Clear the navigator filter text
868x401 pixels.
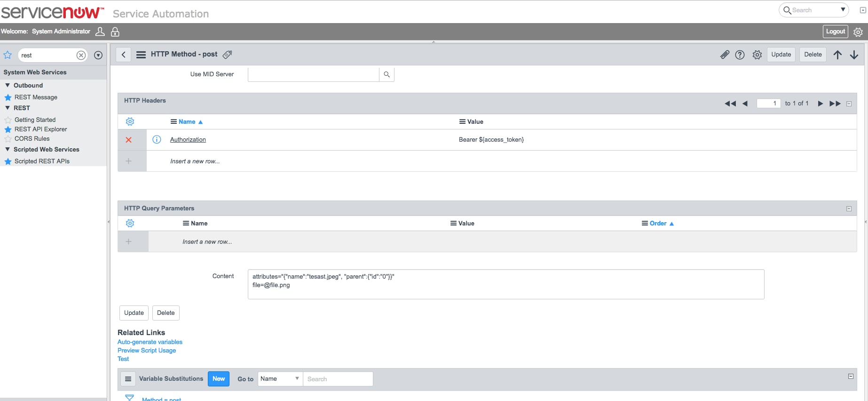pyautogui.click(x=81, y=55)
